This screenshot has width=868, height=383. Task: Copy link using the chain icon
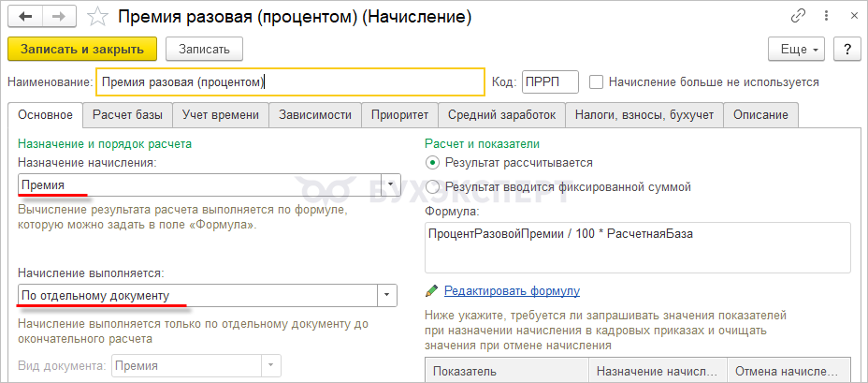pos(798,16)
